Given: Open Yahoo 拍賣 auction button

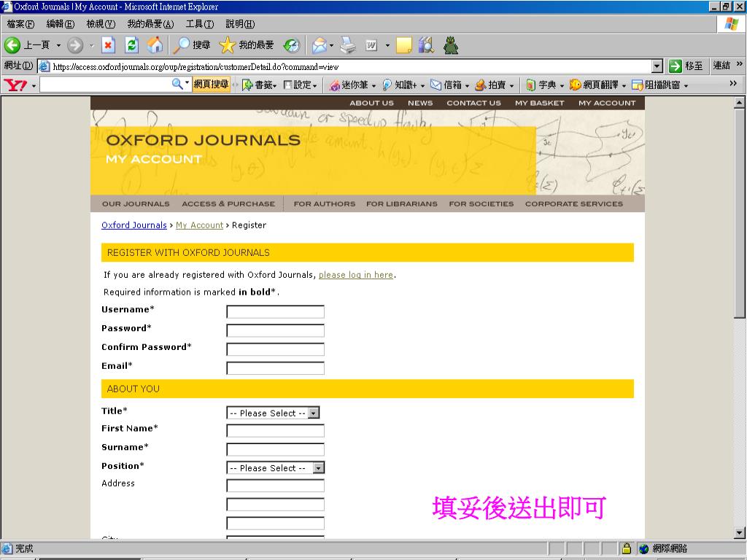Looking at the screenshot, I should (495, 85).
